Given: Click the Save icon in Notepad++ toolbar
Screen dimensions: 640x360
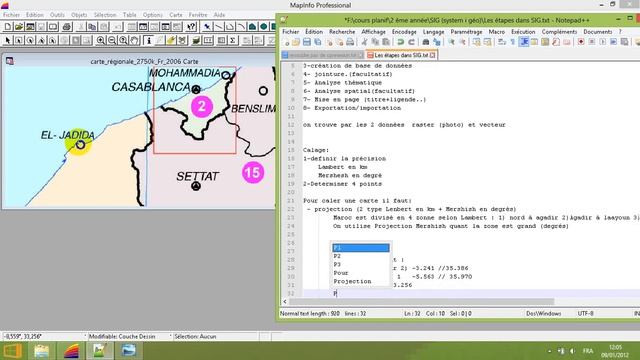Looking at the screenshot, I should [307, 42].
